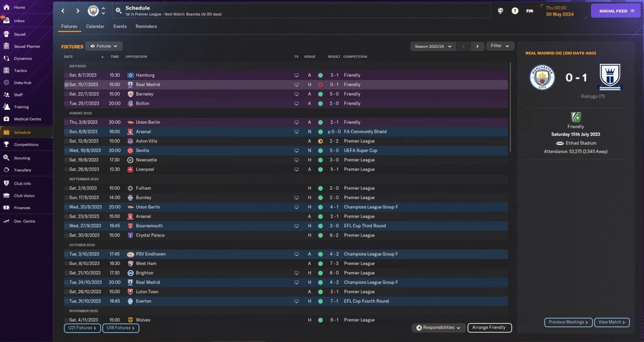Toggle the selector circle on Real Madrid 15/7/2023 row
644x342 pixels.
point(66,84)
